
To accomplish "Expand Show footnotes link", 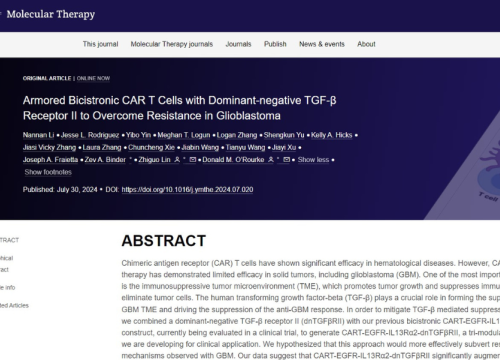I will [48, 172].
